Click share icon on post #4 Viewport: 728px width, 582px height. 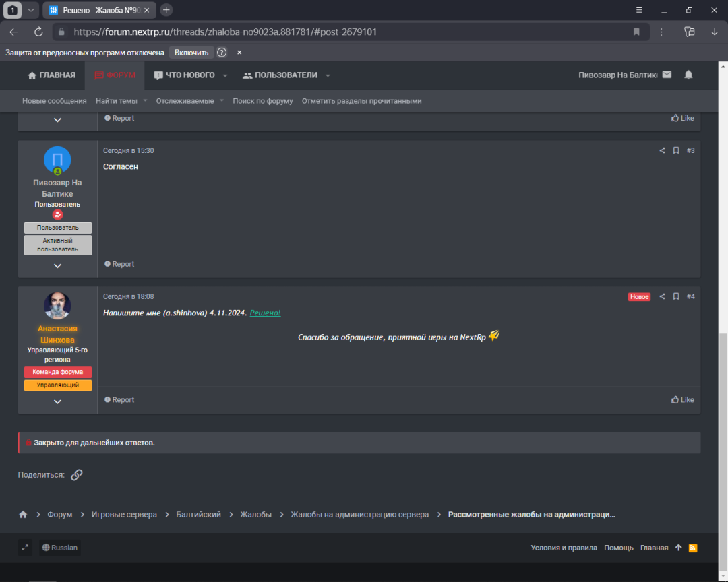662,296
